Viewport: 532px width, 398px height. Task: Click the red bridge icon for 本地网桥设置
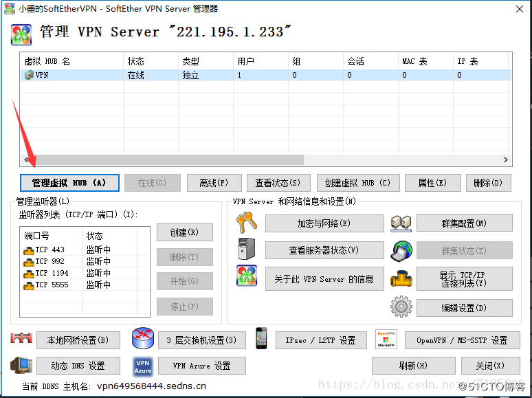[21, 338]
